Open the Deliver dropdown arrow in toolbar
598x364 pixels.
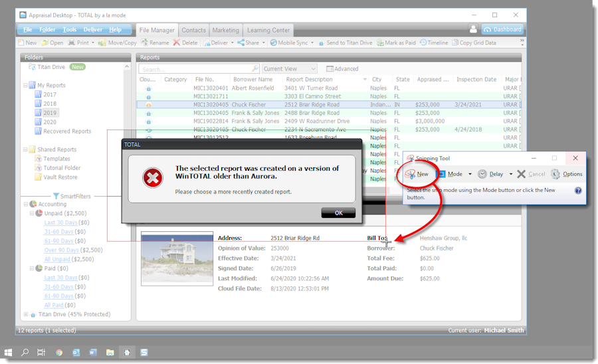[x=233, y=43]
